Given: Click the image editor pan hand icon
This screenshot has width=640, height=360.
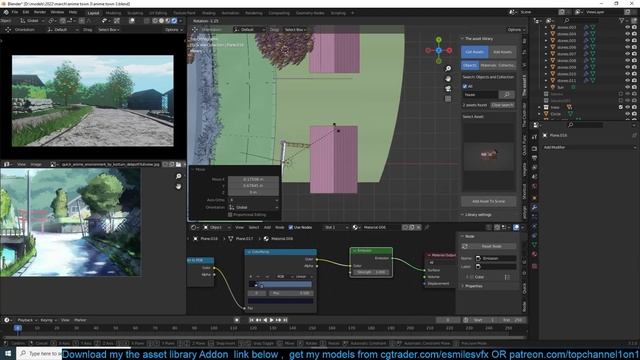Looking at the screenshot, I should tap(178, 187).
